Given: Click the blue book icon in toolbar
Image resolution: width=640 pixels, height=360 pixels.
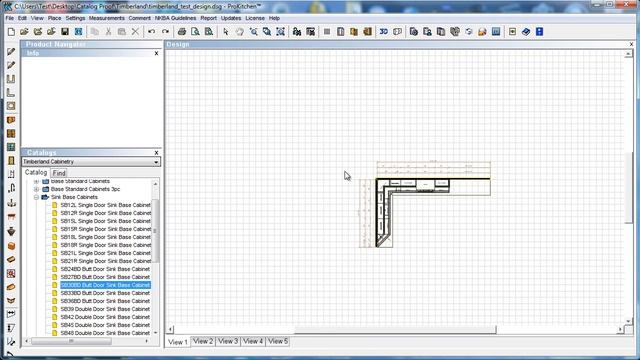Looking at the screenshot, I should pos(526,31).
